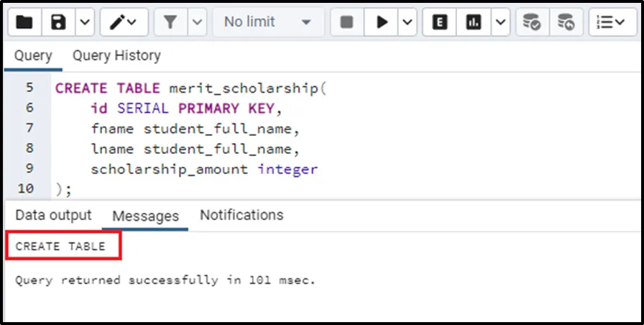Execute the query with play button
Screen dimensions: 644x325
coord(381,22)
